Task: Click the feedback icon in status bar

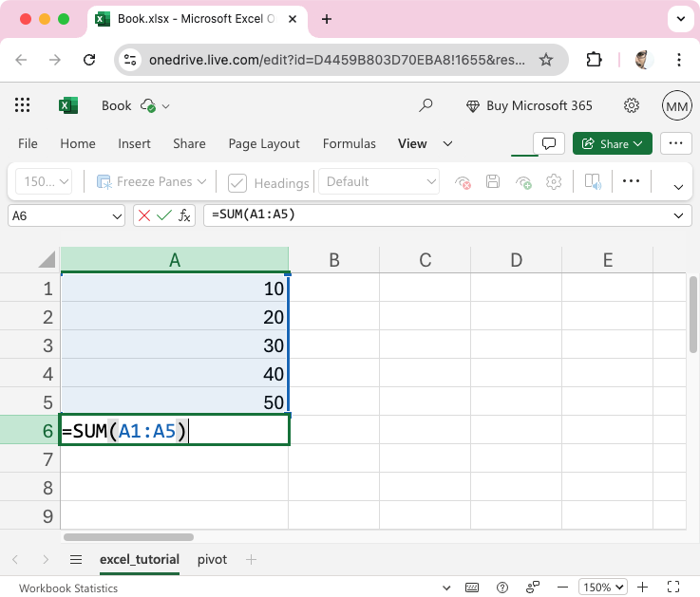Action: pos(533,588)
